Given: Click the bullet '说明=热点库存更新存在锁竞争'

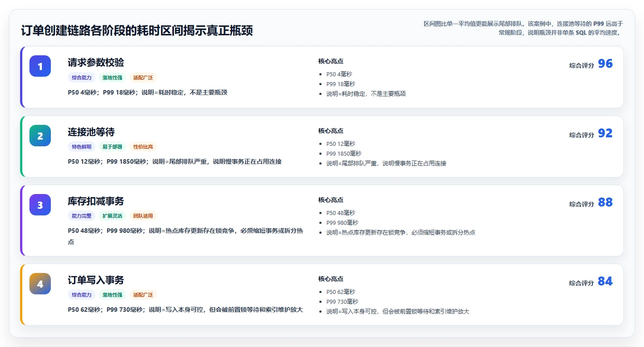Looking at the screenshot, I should (401, 232).
